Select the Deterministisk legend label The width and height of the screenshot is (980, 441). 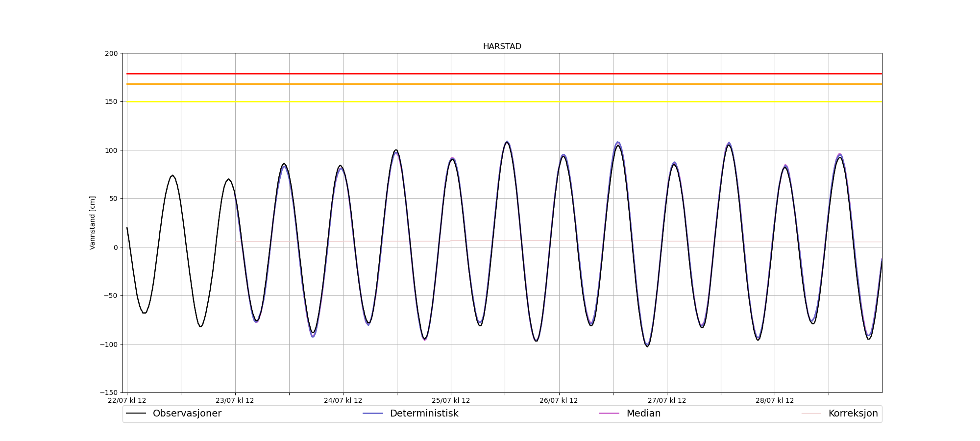pyautogui.click(x=424, y=414)
